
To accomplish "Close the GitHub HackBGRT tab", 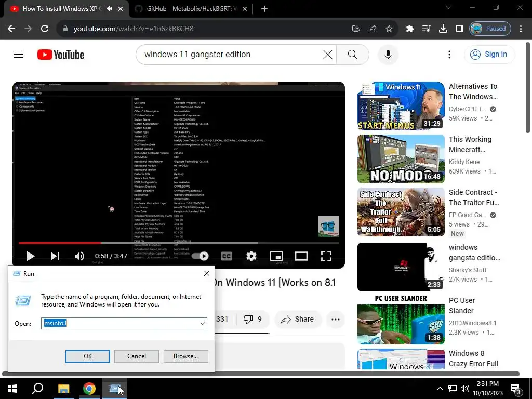I will (245, 9).
